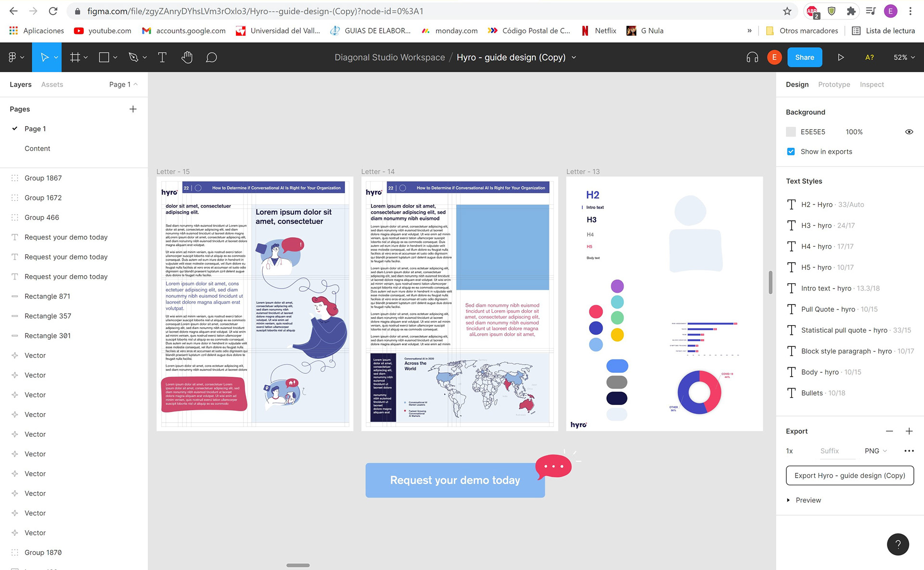Click the purple color circle in Letter - 13
The image size is (924, 570).
click(617, 286)
